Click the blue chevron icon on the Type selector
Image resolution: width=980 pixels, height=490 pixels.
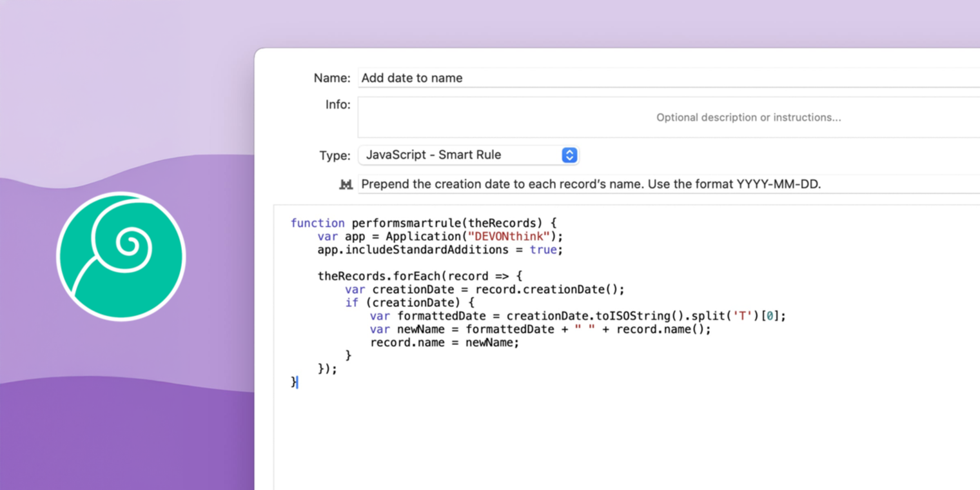tap(568, 155)
